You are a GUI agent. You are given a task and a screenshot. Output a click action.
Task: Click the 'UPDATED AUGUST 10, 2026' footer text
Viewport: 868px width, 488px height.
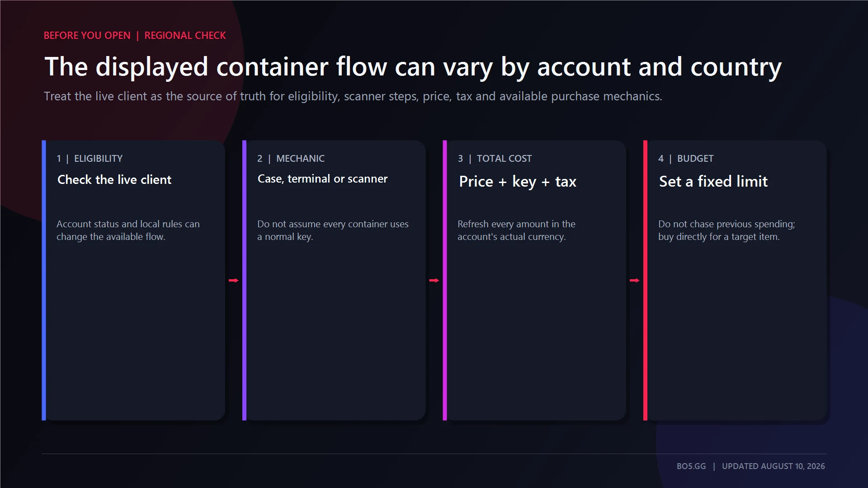(774, 466)
